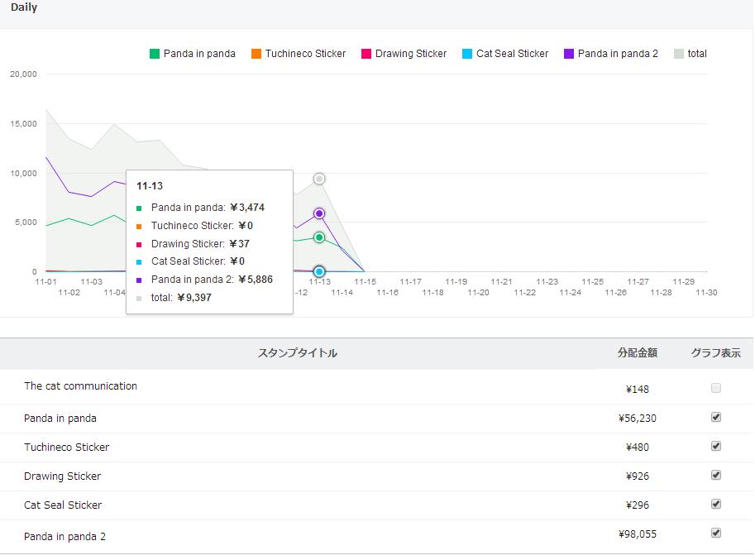Click the gray total legend swatch
755x560 pixels.
coord(679,54)
